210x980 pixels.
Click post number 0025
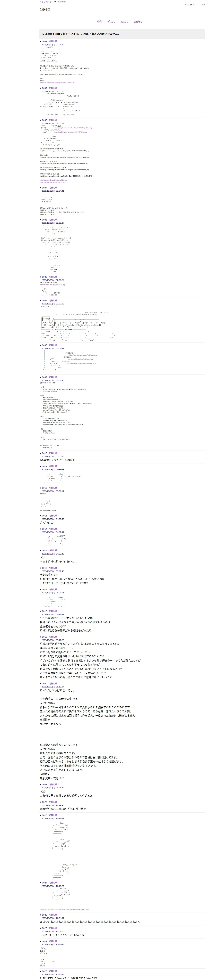(x=45, y=915)
